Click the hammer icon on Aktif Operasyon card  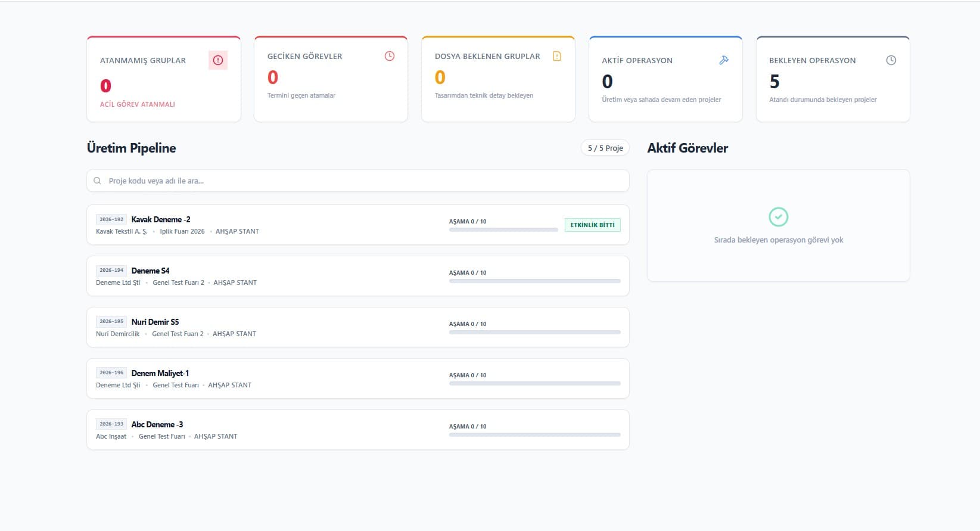724,60
